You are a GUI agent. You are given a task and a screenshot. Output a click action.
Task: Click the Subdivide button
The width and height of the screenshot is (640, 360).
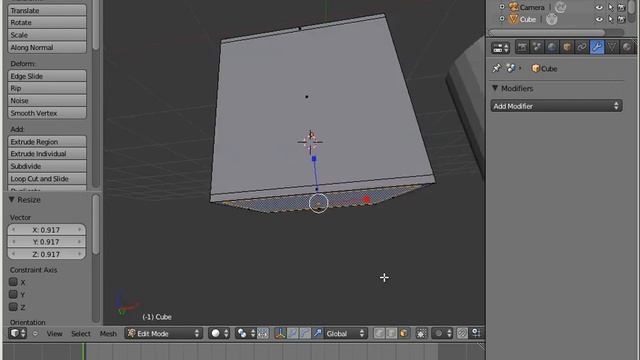coord(47,166)
